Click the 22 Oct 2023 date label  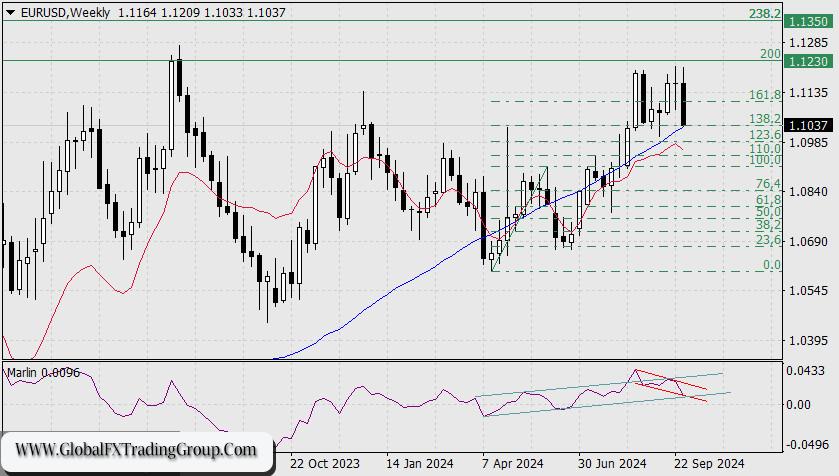(x=325, y=463)
